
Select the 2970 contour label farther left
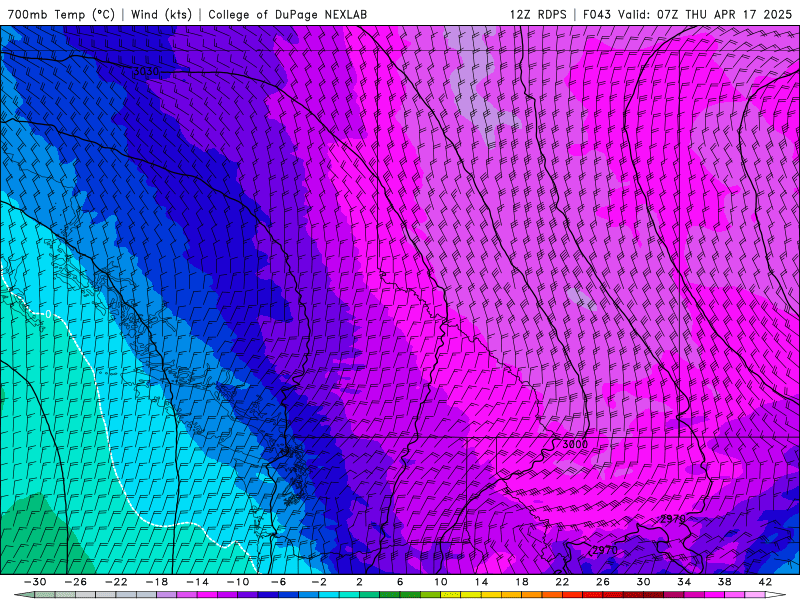(605, 550)
